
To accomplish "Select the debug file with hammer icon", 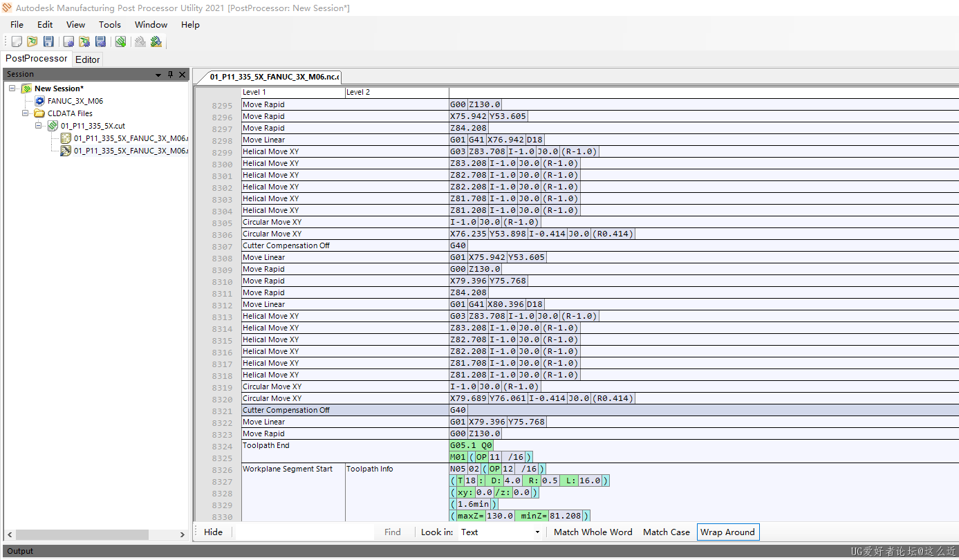I will pos(66,151).
